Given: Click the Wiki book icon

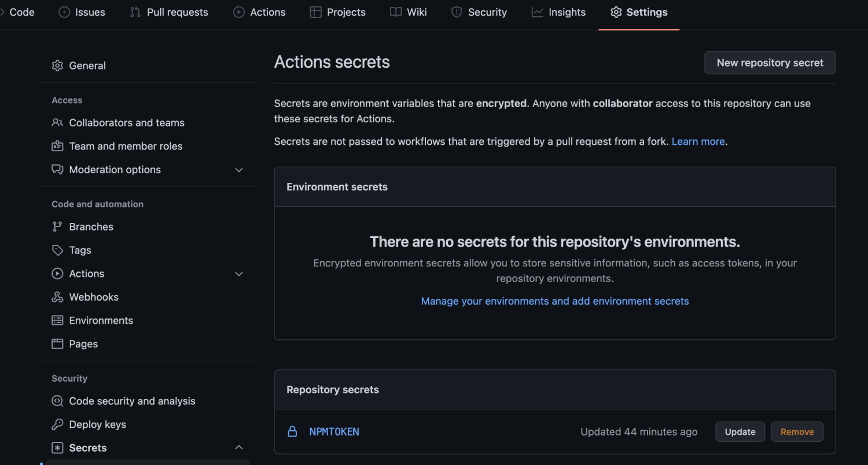Looking at the screenshot, I should tap(396, 12).
